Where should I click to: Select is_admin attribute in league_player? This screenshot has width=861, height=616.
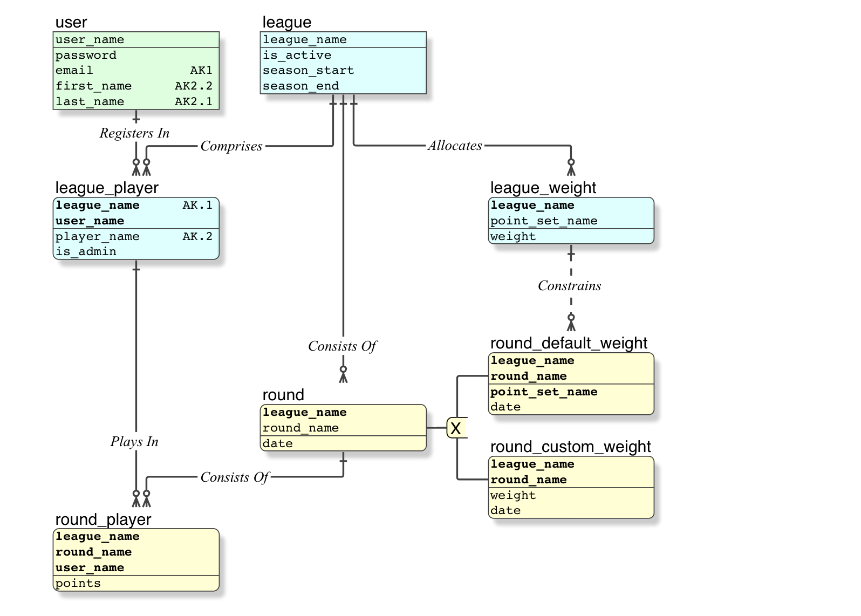pyautogui.click(x=86, y=252)
